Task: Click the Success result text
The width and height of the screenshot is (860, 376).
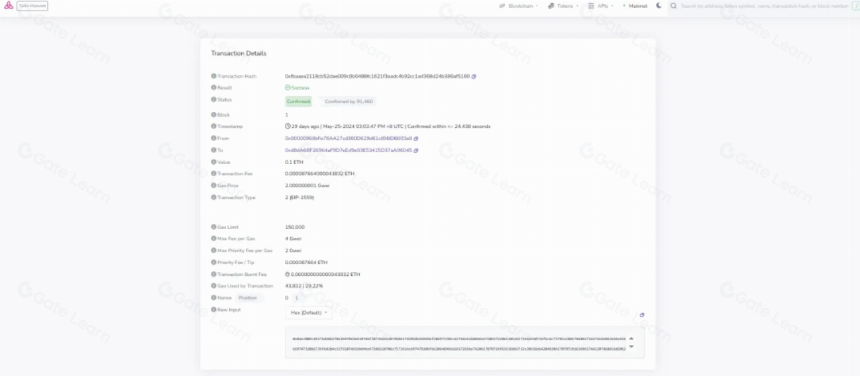Action: point(301,88)
